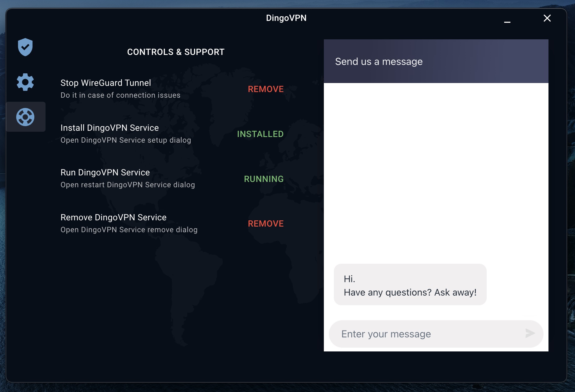Click the send message arrow icon

coord(530,333)
